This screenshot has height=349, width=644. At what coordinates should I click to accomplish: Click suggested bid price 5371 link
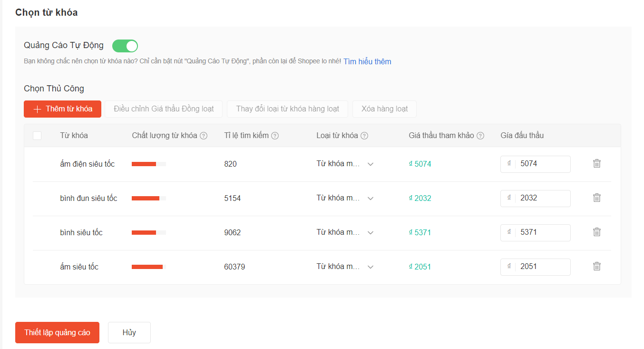(x=422, y=232)
